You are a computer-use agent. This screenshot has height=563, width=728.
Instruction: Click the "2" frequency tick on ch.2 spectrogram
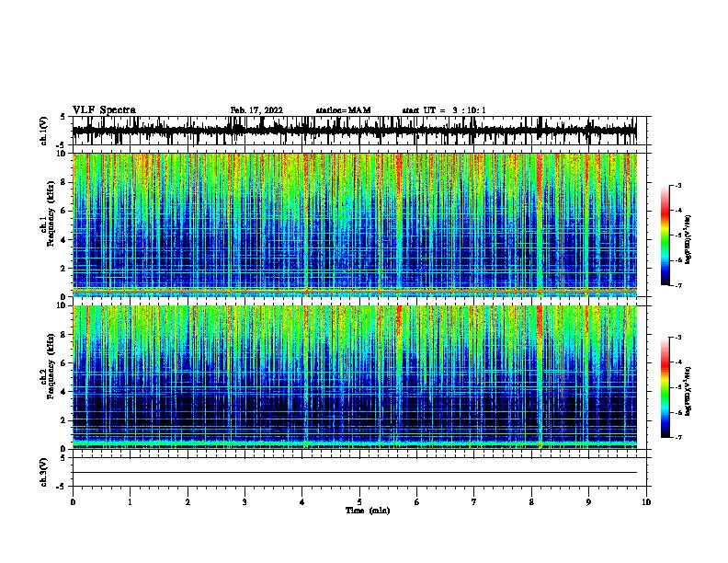click(x=64, y=420)
